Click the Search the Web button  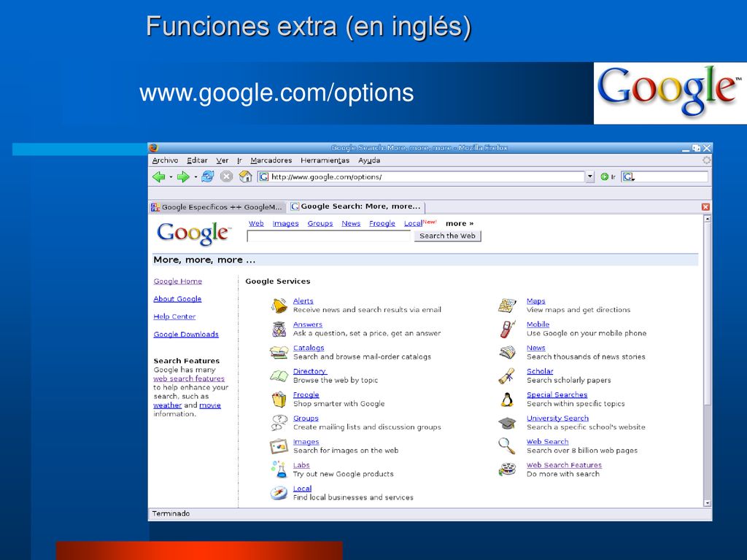pos(447,236)
